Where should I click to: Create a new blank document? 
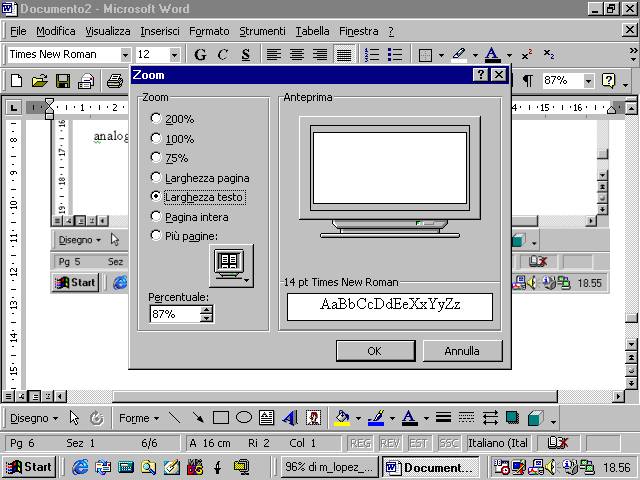(x=17, y=80)
